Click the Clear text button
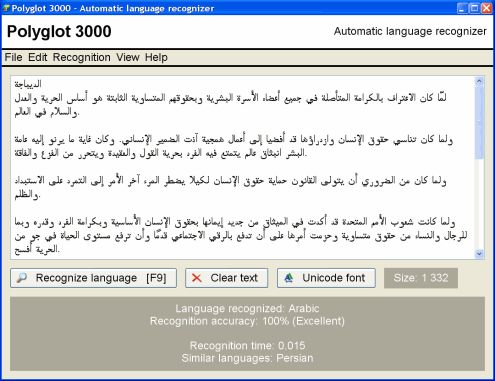This screenshot has width=495, height=381. [227, 278]
